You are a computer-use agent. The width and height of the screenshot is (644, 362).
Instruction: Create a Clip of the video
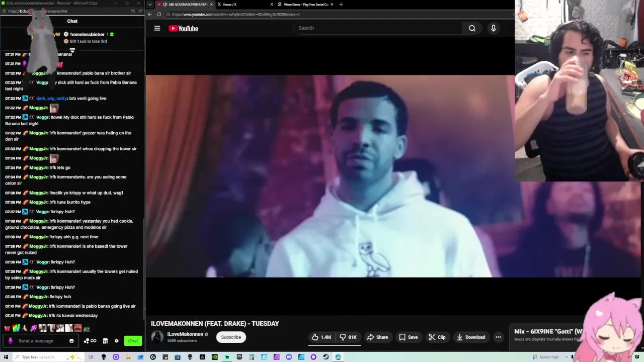[437, 337]
